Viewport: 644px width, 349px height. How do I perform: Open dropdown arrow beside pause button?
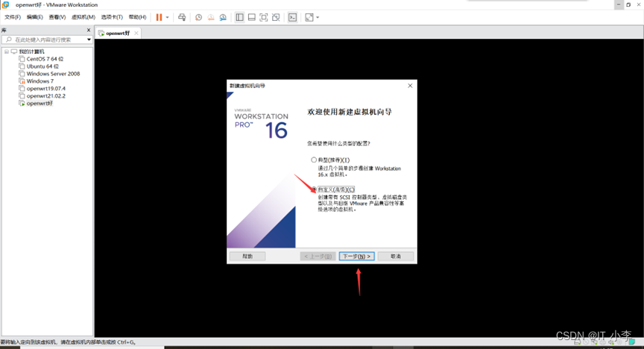(168, 16)
